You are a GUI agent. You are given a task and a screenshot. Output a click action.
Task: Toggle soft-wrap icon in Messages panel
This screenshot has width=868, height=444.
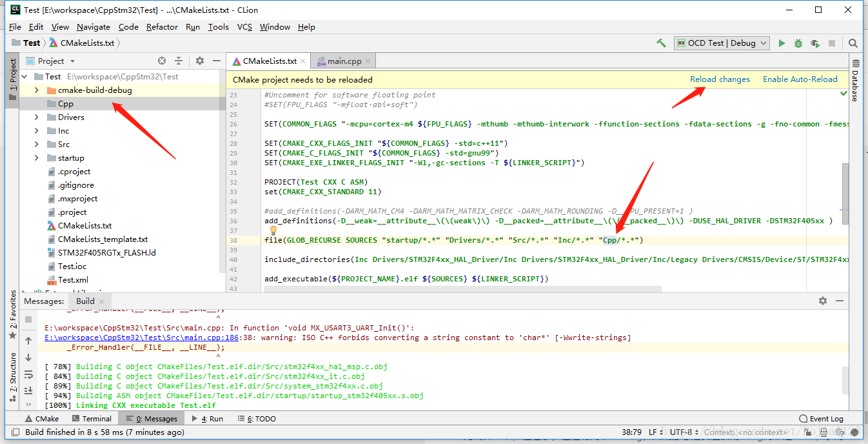(x=28, y=374)
